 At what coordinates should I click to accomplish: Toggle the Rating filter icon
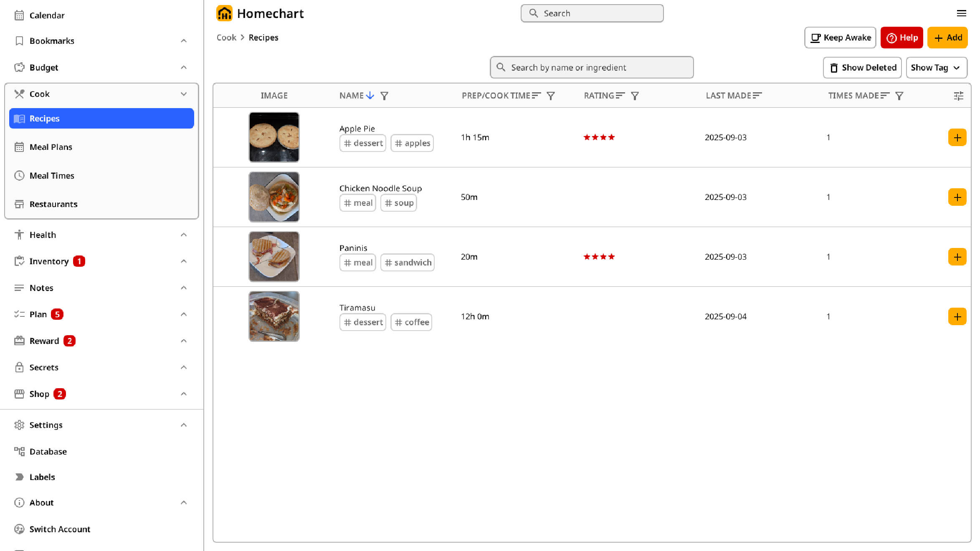pyautogui.click(x=635, y=96)
